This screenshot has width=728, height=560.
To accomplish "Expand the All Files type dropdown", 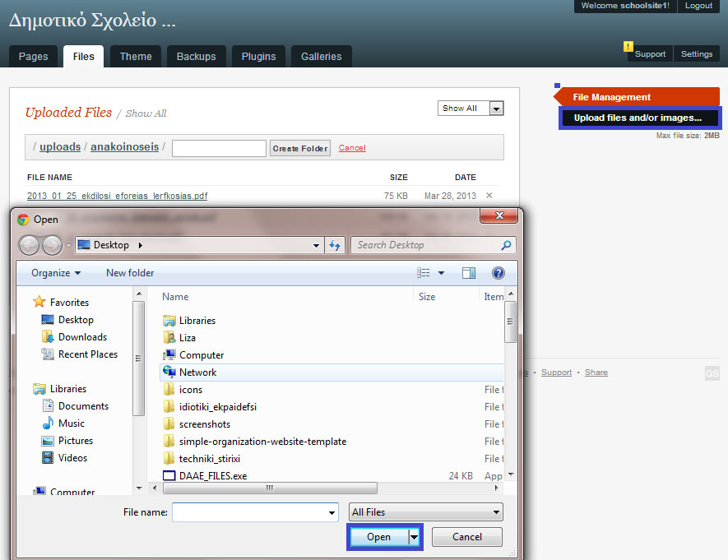I will (x=426, y=512).
